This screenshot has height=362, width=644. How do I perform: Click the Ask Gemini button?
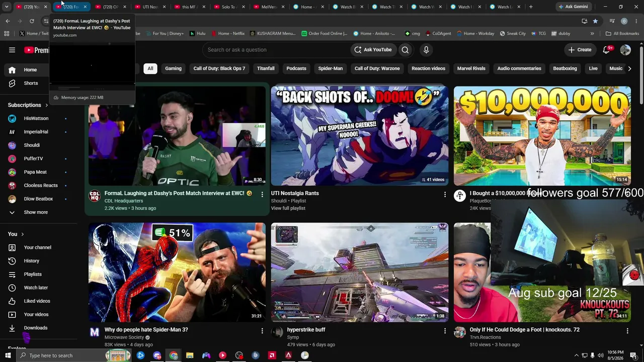click(x=573, y=7)
